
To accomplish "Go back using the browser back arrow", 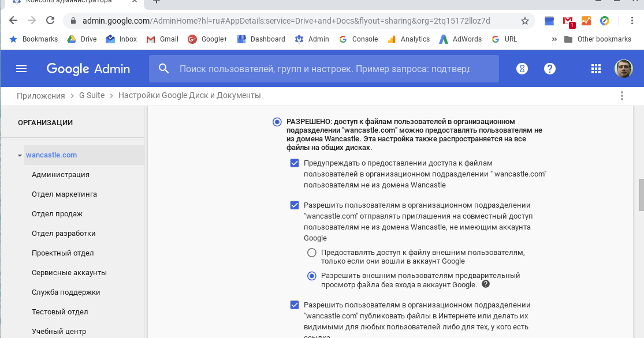I will (x=13, y=21).
